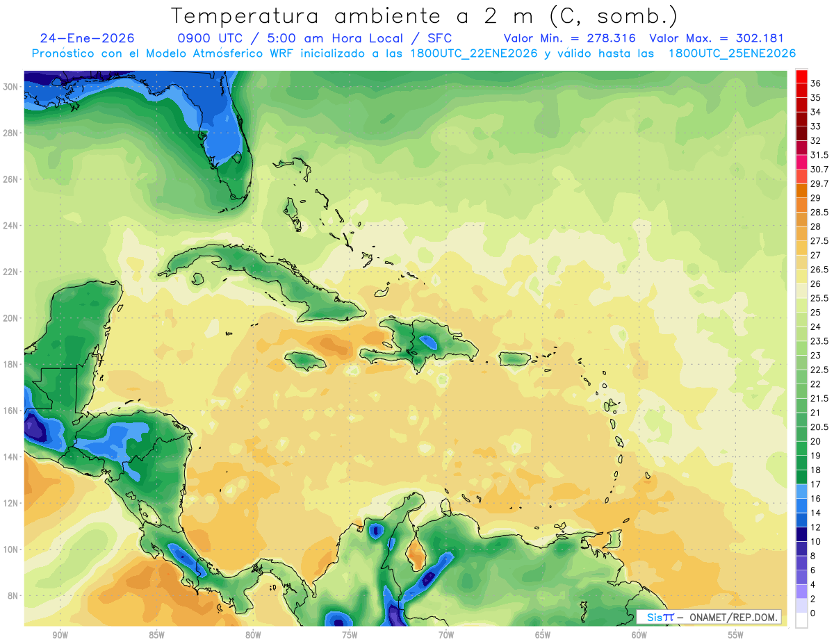
Task: Click legend value '31.5'
Action: coord(819,155)
